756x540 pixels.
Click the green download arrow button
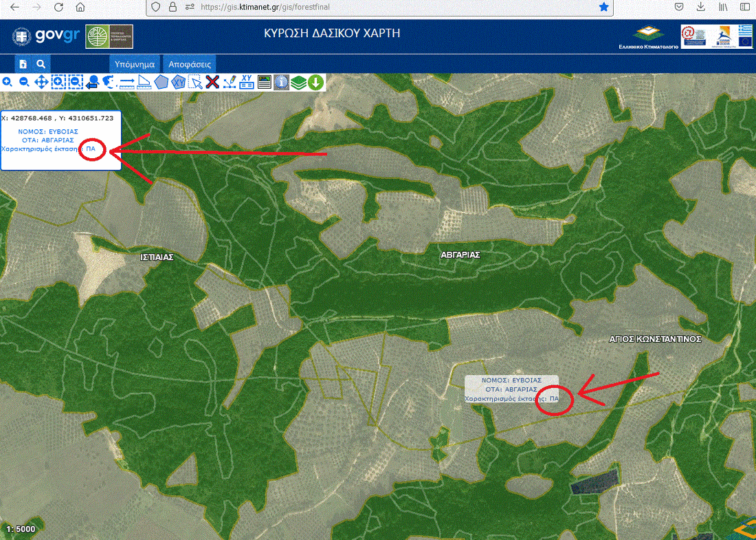point(315,82)
